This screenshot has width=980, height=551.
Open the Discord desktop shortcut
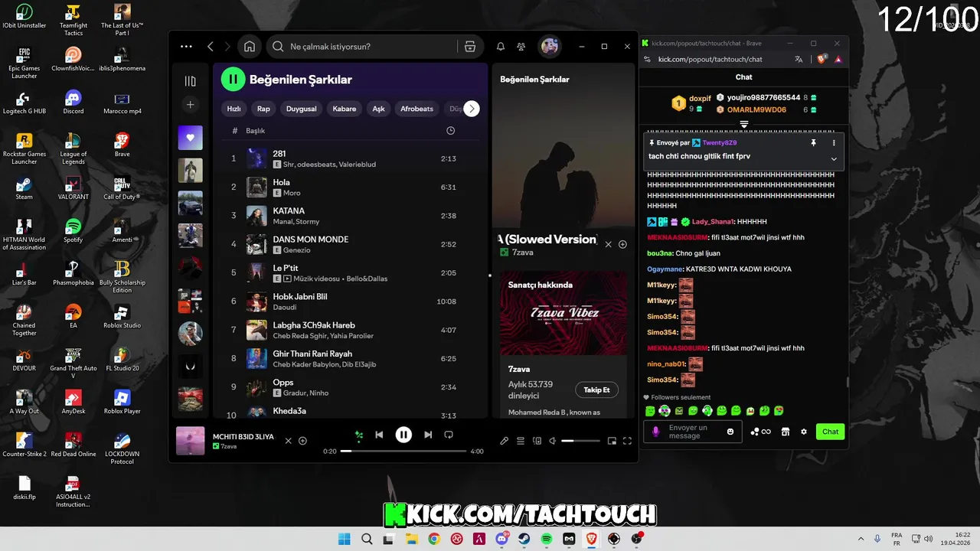(x=73, y=103)
